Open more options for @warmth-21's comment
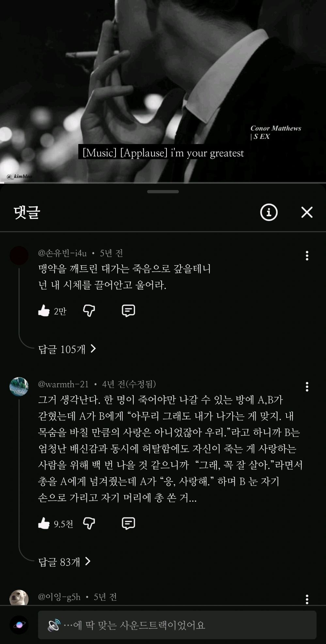The height and width of the screenshot is (644, 326). (307, 387)
